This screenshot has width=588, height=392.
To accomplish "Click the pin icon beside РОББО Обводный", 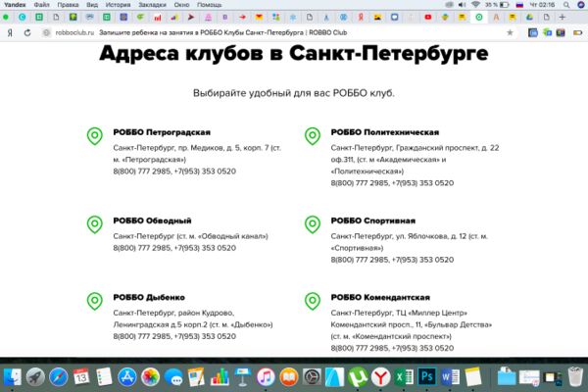I will [94, 224].
